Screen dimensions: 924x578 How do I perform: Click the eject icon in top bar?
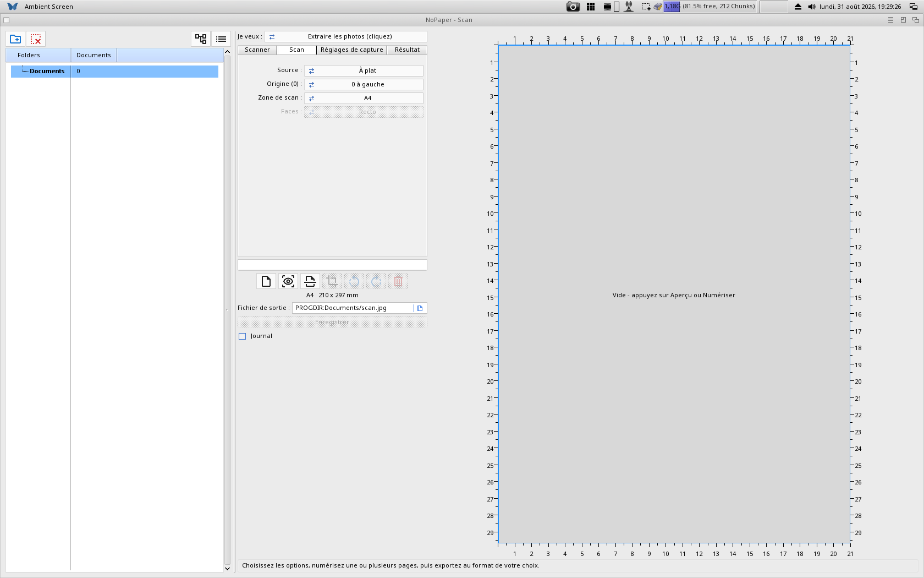[798, 7]
